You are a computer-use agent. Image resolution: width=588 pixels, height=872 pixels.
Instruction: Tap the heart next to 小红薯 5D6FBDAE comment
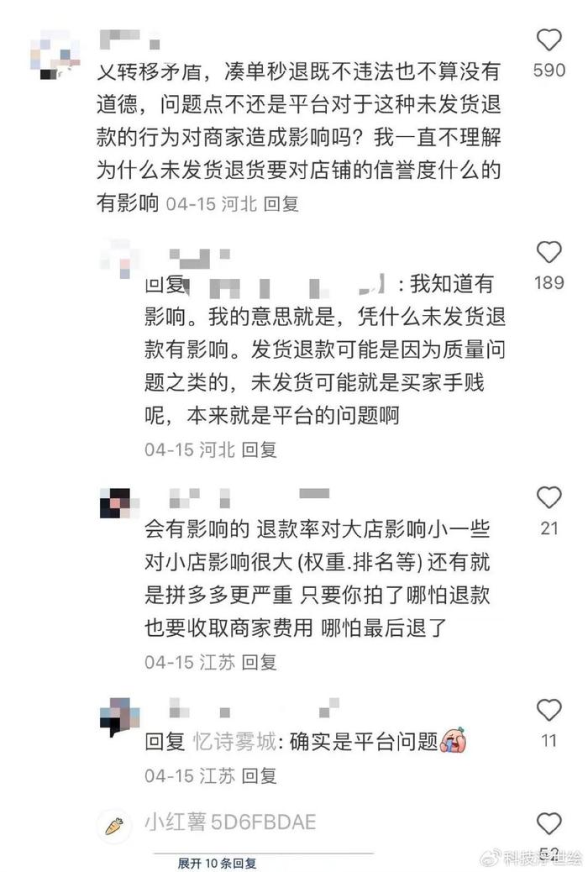549,823
